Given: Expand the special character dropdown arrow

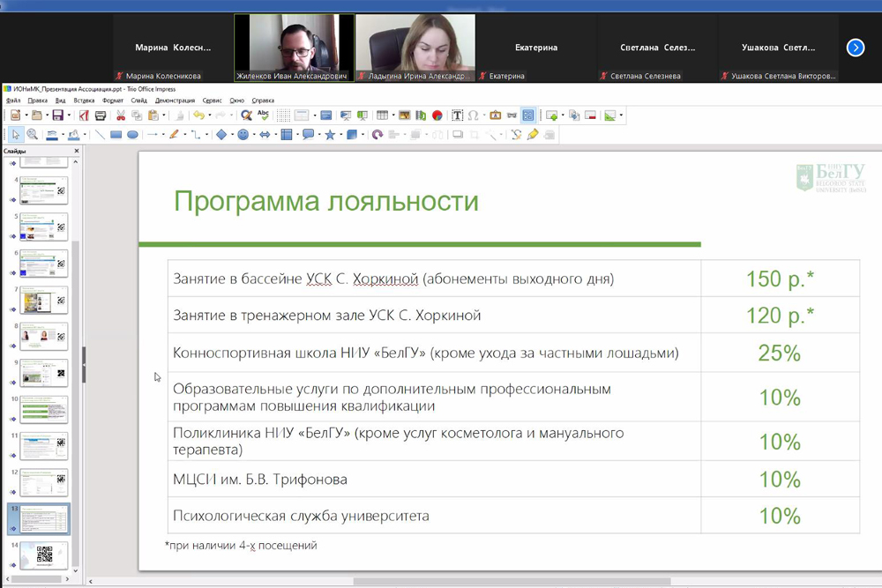Looking at the screenshot, I should (484, 115).
